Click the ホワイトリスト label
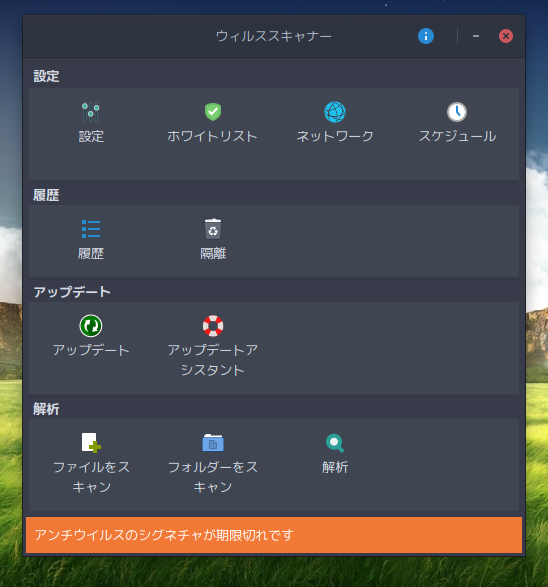Image resolution: width=548 pixels, height=587 pixels. 213,136
